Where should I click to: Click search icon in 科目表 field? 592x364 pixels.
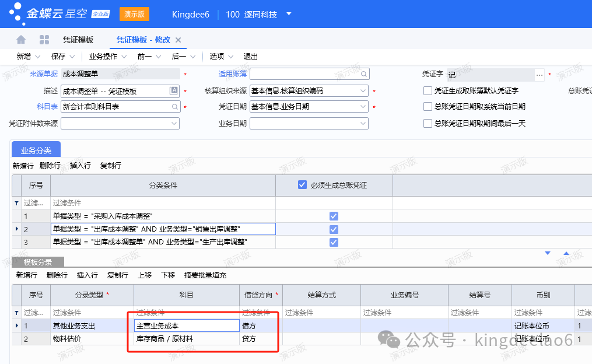tap(174, 107)
